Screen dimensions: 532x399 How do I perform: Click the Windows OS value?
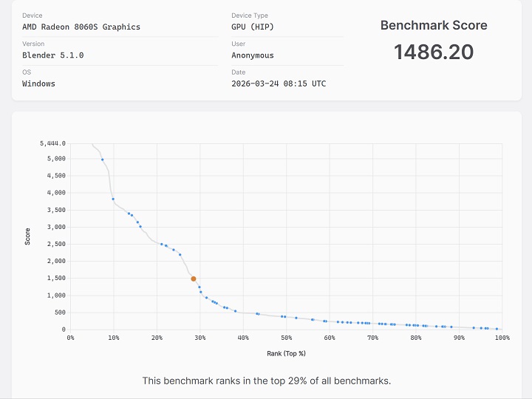[38, 83]
